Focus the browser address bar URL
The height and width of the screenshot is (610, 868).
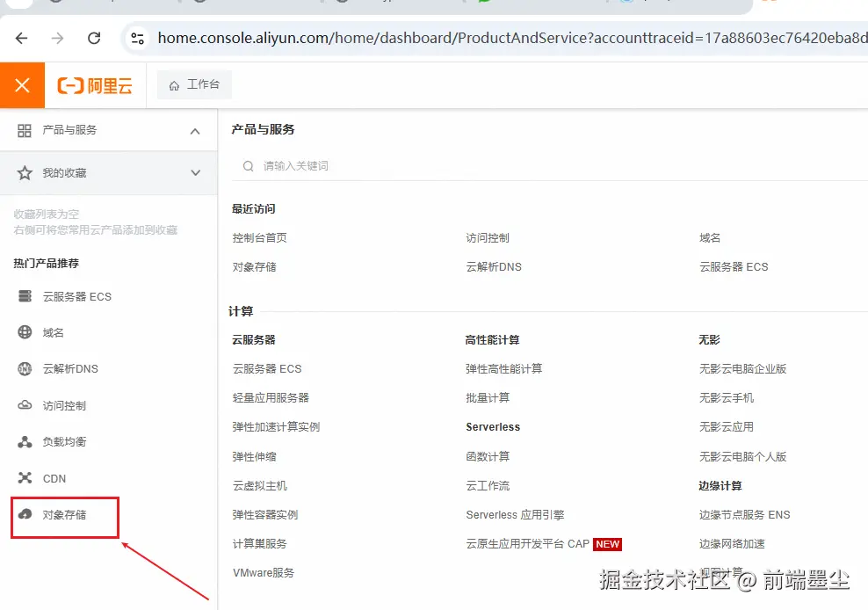tap(512, 38)
